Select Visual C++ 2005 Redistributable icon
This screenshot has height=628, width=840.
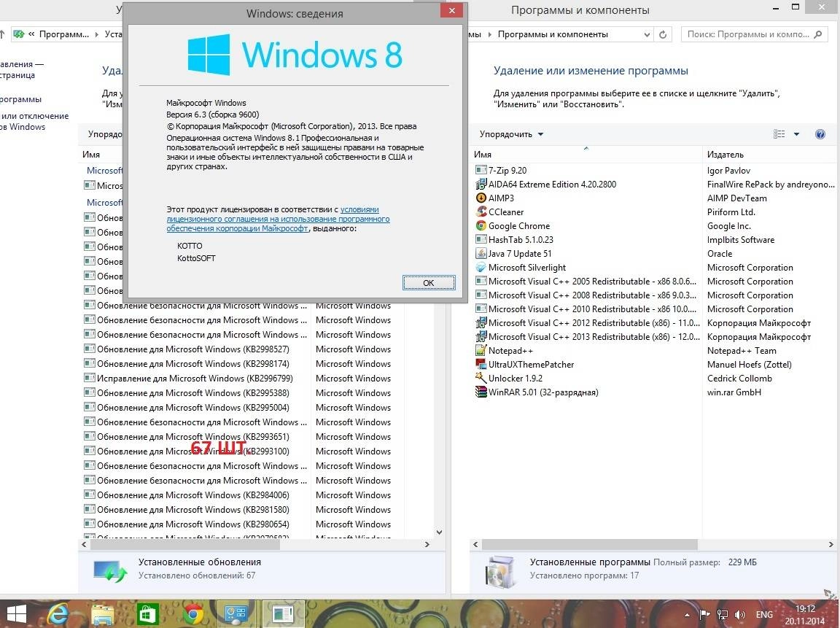481,282
